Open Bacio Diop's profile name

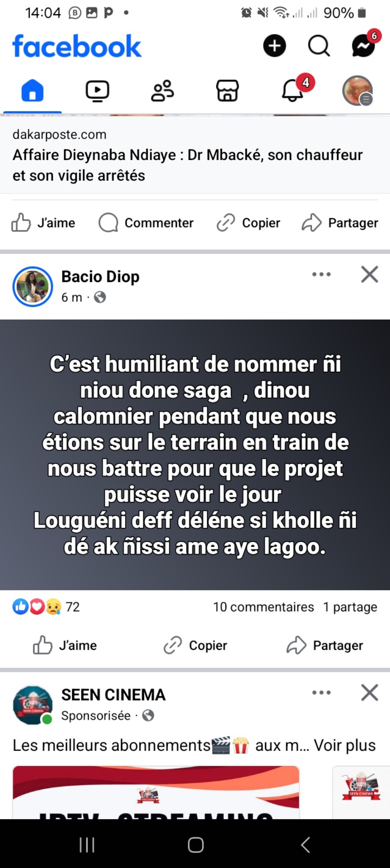pyautogui.click(x=100, y=276)
